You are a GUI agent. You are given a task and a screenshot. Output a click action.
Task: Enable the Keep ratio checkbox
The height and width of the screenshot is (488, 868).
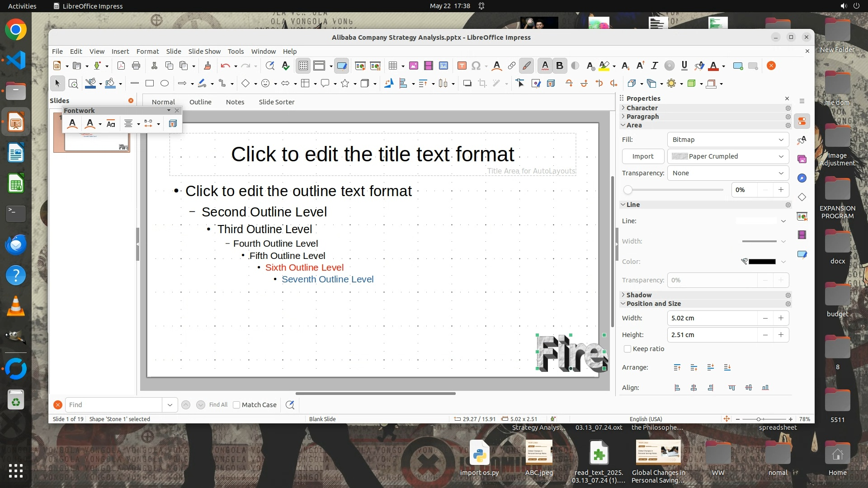[x=627, y=349]
